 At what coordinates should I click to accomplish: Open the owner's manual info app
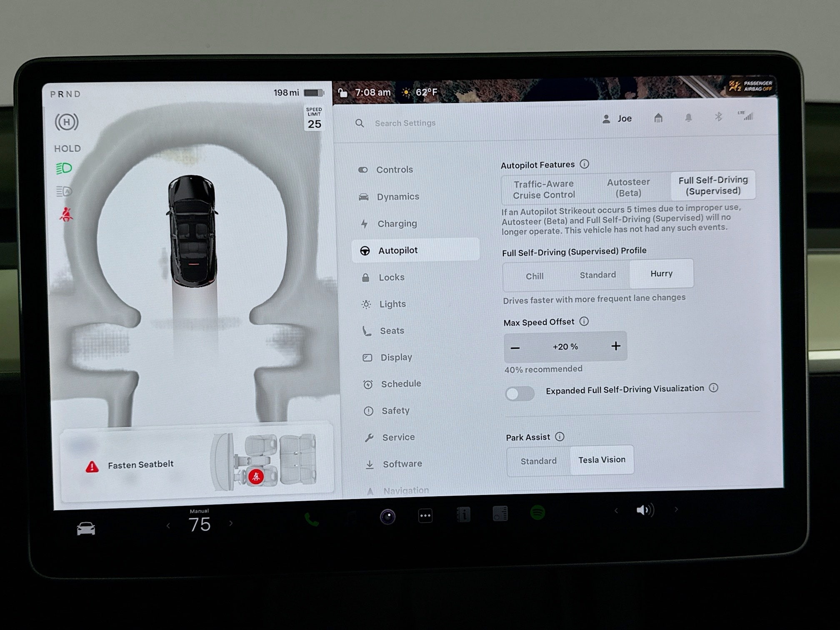[463, 515]
